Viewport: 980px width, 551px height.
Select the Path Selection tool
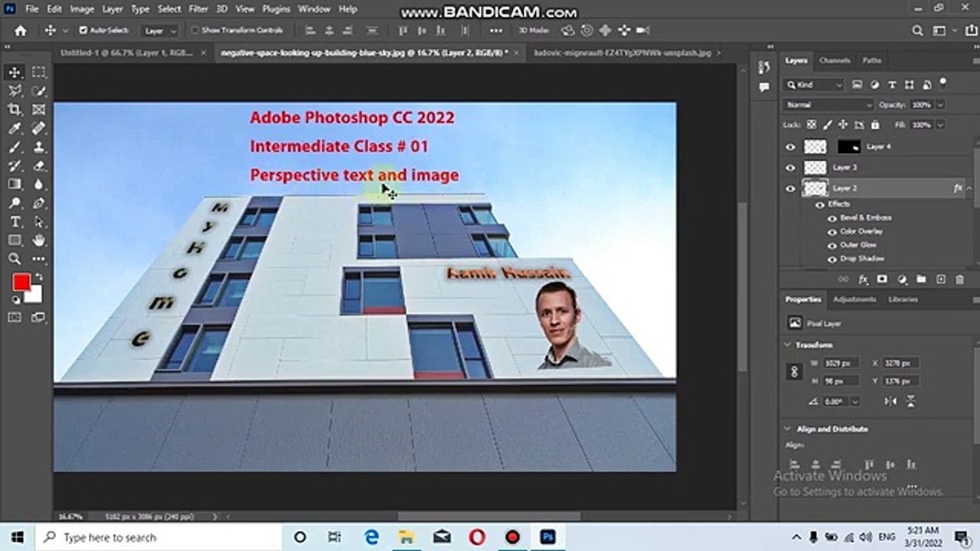[38, 222]
